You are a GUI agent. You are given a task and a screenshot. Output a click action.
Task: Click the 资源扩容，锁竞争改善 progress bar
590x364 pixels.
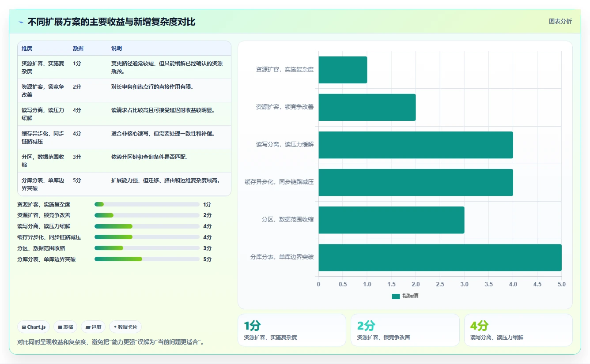pos(147,215)
